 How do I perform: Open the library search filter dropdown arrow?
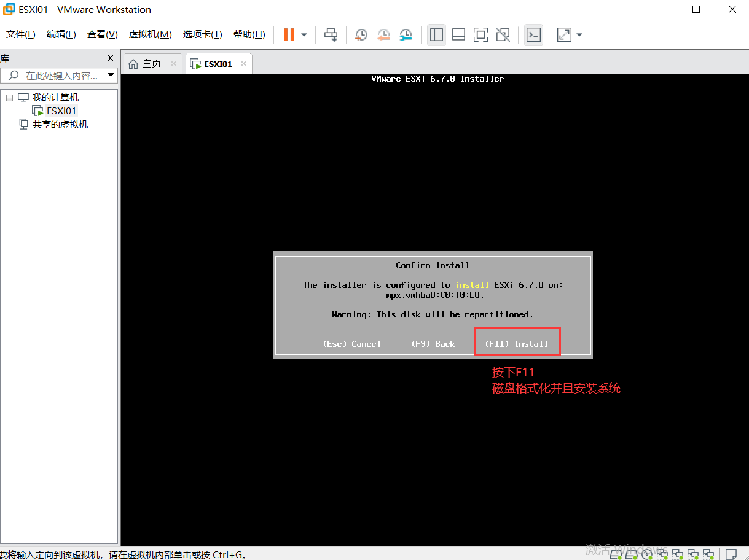point(111,76)
